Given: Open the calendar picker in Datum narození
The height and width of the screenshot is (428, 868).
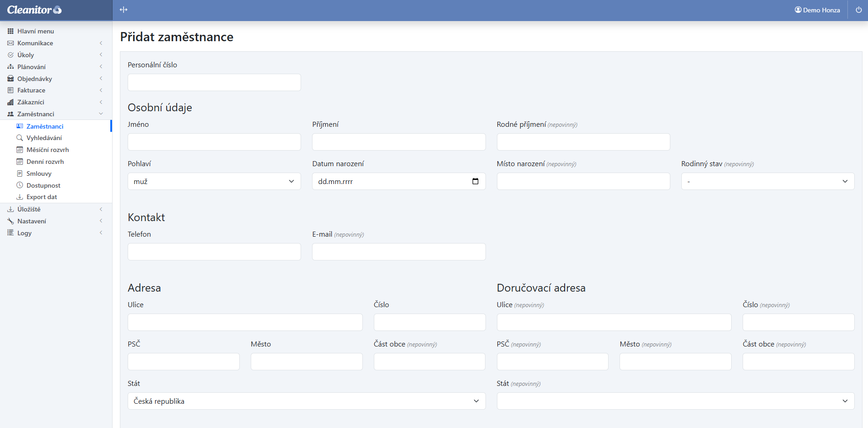Looking at the screenshot, I should (475, 181).
